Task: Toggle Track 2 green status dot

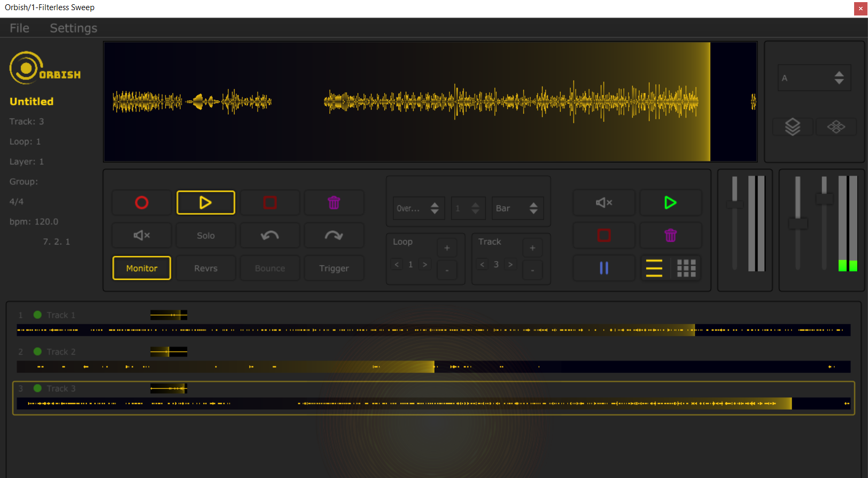Action: tap(37, 351)
